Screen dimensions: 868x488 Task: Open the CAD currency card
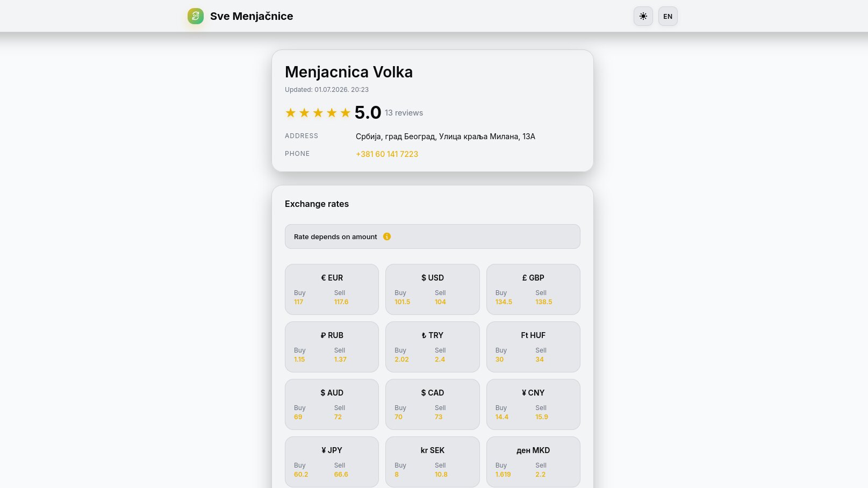pyautogui.click(x=433, y=404)
